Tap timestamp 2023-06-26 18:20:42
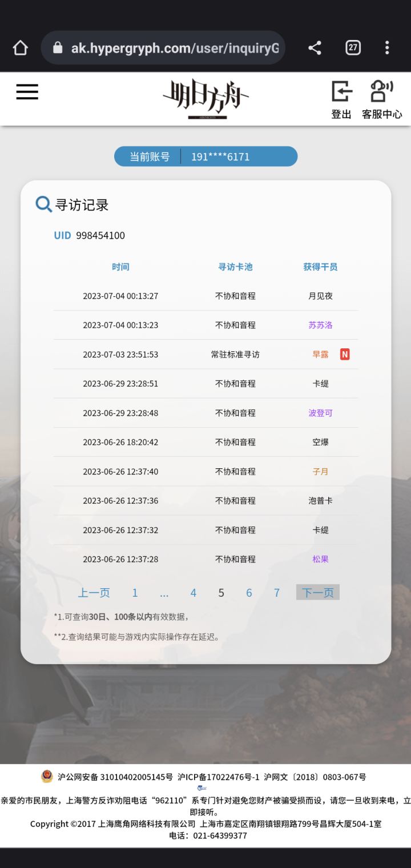 (120, 442)
